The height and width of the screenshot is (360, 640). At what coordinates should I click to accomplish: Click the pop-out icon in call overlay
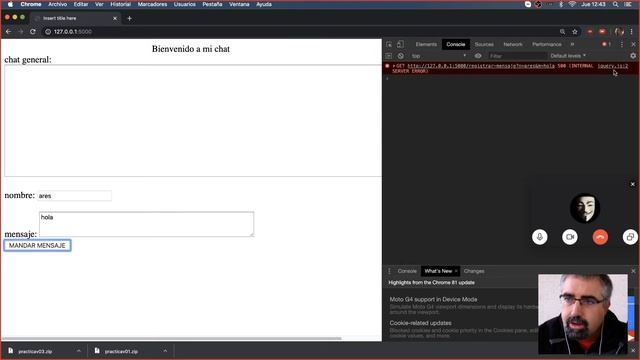(x=630, y=237)
